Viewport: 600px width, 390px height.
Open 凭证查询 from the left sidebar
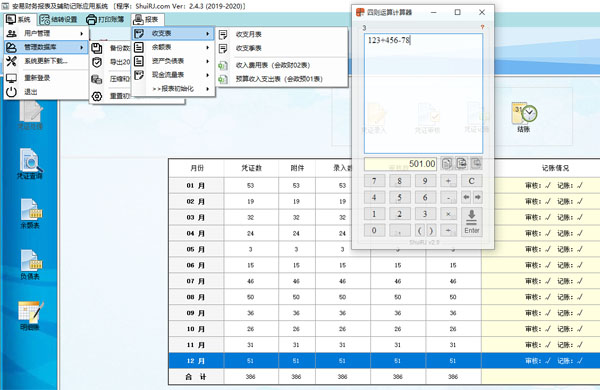pyautogui.click(x=30, y=164)
